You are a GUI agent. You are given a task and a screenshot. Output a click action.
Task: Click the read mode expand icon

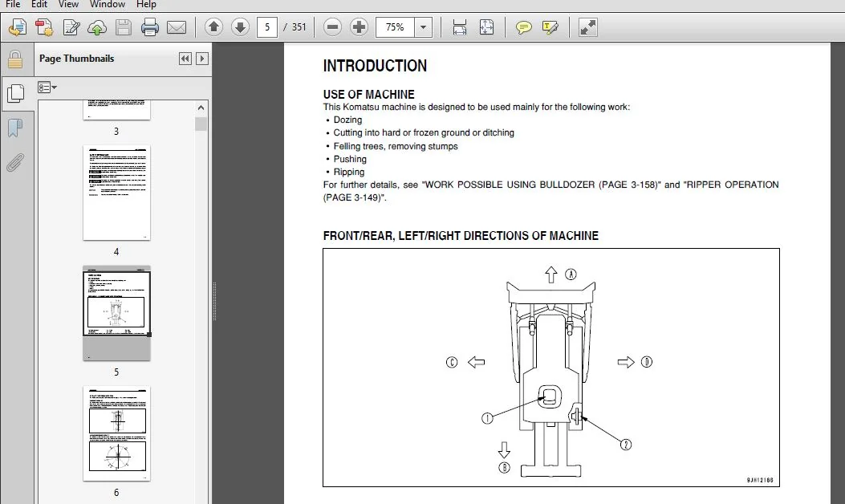point(587,27)
